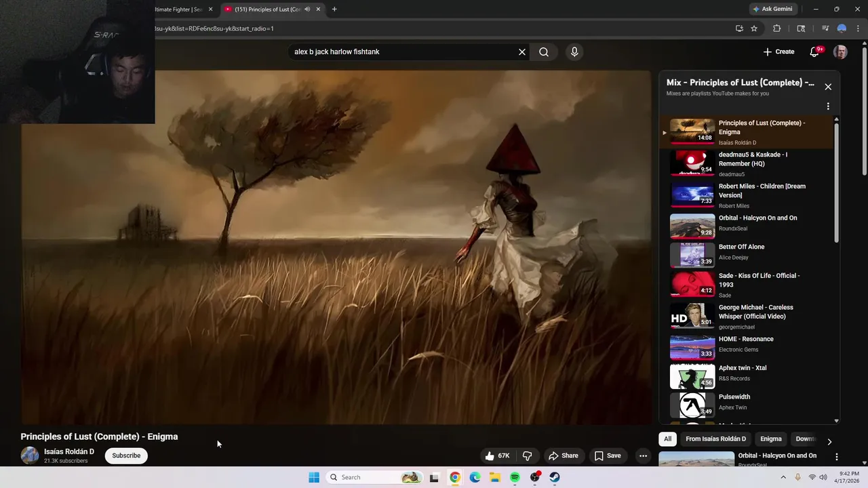Screen dimensions: 868x488
Task: Close the Mix playlist panel
Action: pos(828,87)
